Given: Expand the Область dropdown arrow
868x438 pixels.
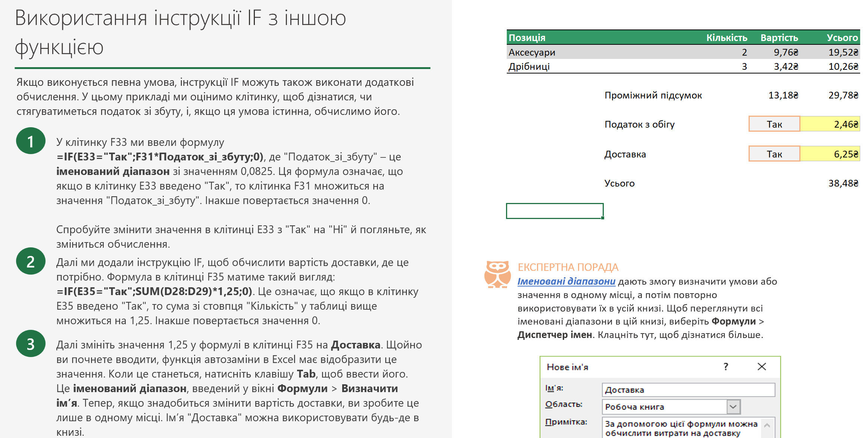Looking at the screenshot, I should coord(733,407).
